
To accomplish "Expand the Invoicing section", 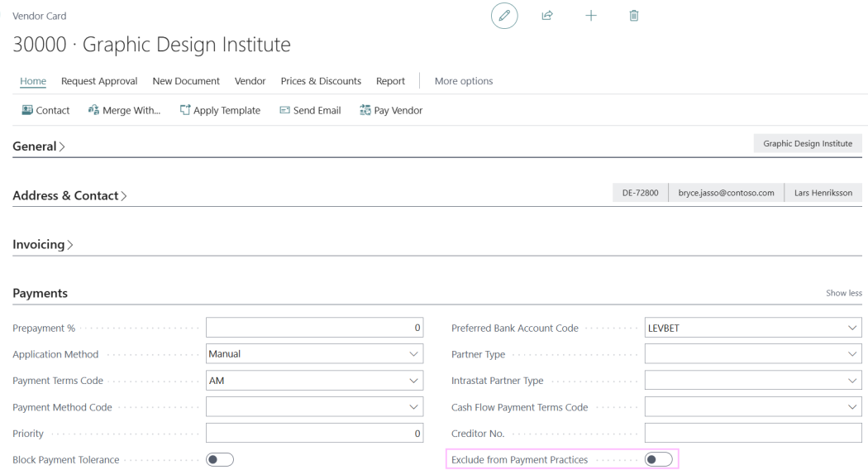I will [43, 244].
